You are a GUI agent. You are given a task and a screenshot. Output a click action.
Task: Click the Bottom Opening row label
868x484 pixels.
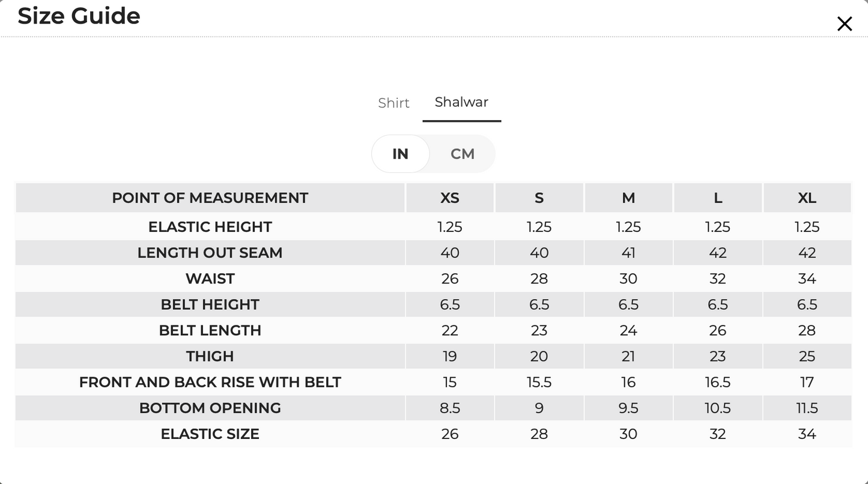tap(210, 408)
